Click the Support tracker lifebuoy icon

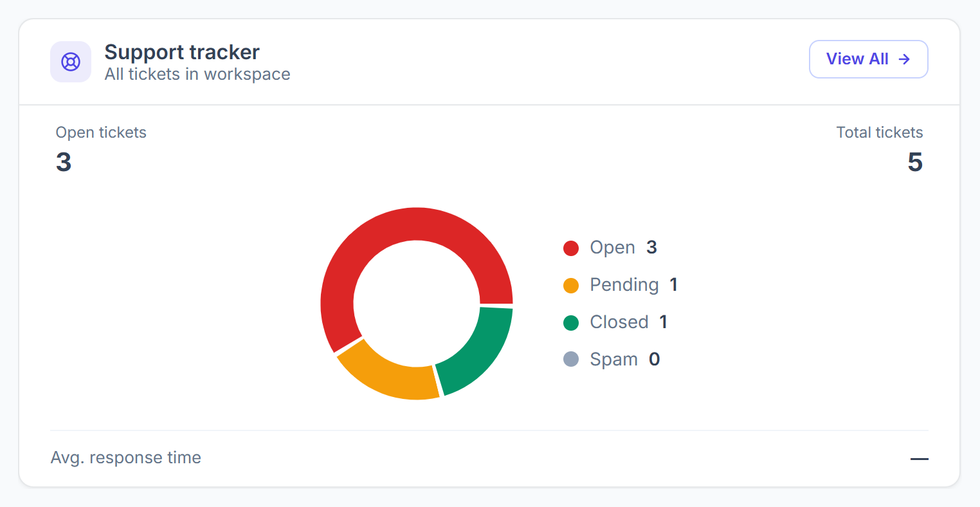click(71, 62)
